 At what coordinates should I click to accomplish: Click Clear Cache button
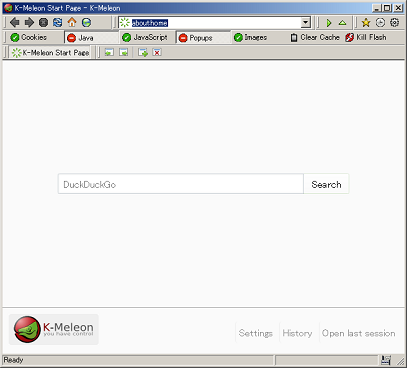(315, 37)
